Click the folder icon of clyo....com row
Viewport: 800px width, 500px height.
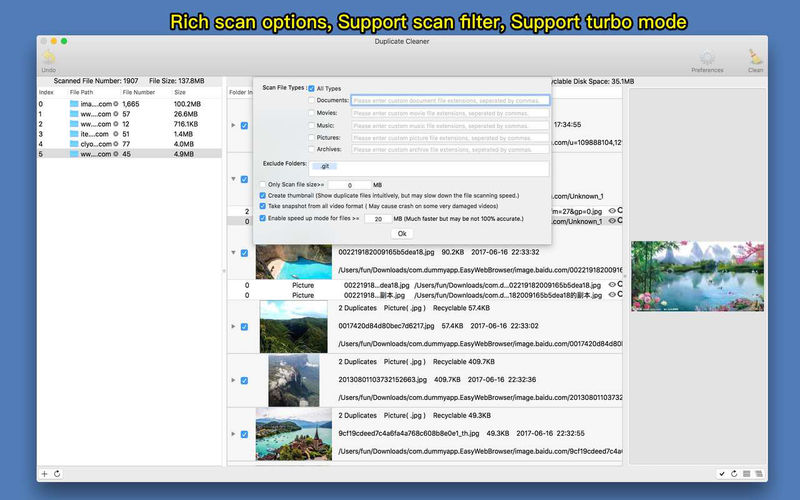[74, 144]
